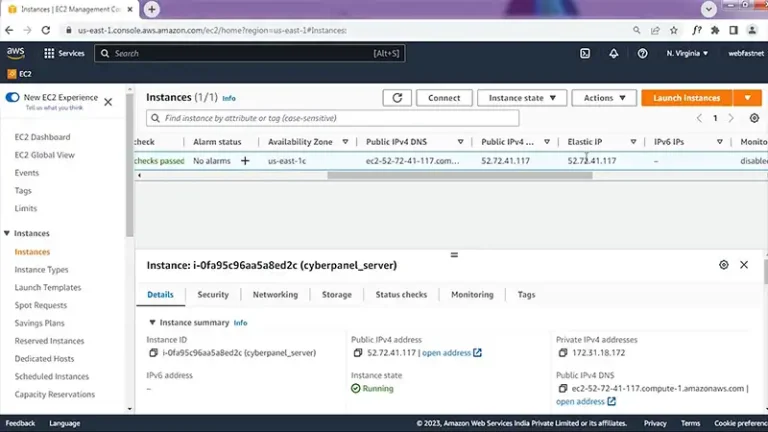Copy the Public IPv4 DNS value

pyautogui.click(x=563, y=388)
